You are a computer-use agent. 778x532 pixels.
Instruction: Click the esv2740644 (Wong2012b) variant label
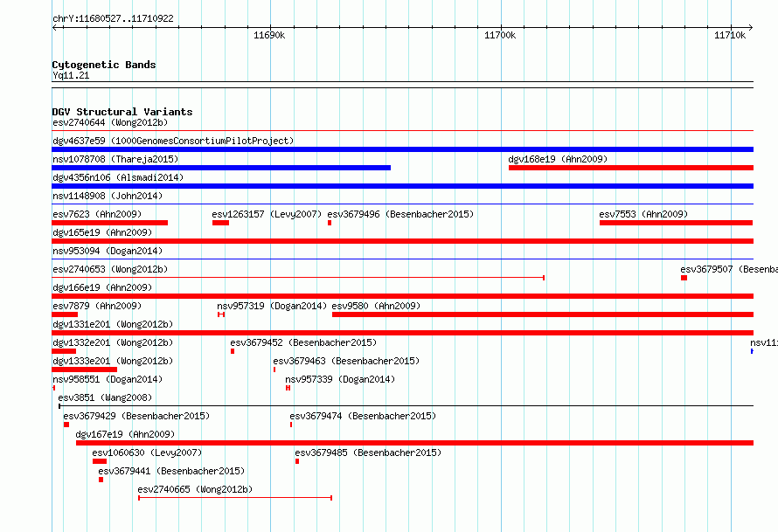[110, 122]
